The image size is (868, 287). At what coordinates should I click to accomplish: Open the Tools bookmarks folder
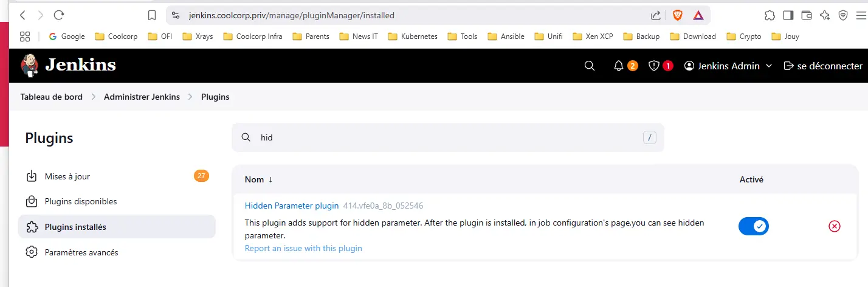tap(463, 36)
